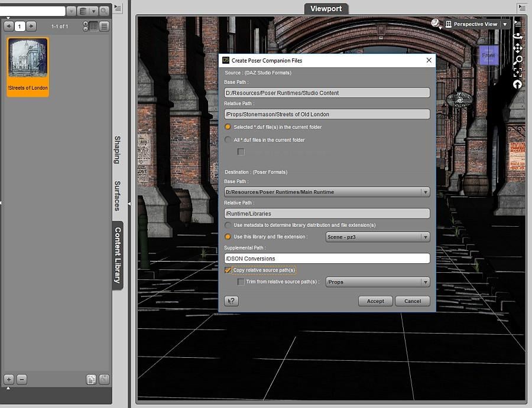The image size is (532, 408).
Task: Click the Supplemental Path /DSON Conversions field
Action: [x=327, y=259]
